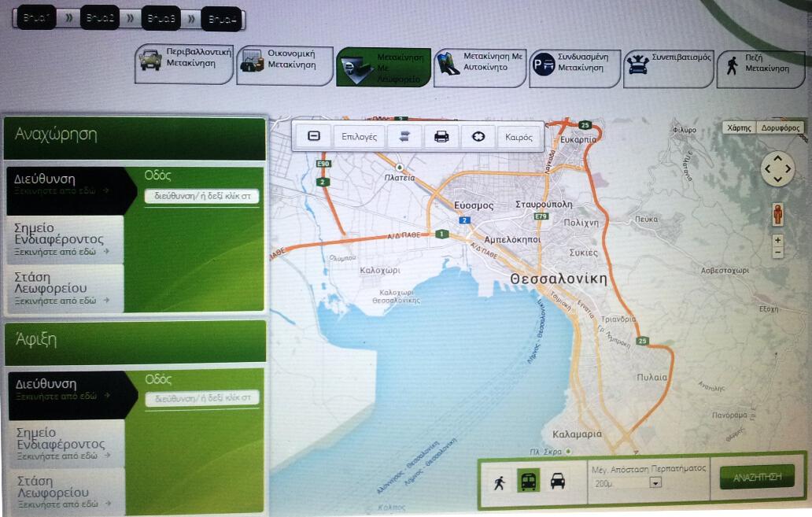Click the swap departure and arrival icon

[405, 137]
